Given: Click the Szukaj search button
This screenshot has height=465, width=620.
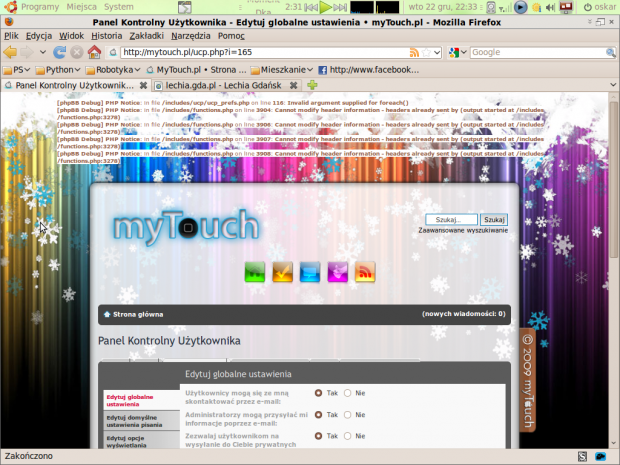Looking at the screenshot, I should pyautogui.click(x=494, y=219).
